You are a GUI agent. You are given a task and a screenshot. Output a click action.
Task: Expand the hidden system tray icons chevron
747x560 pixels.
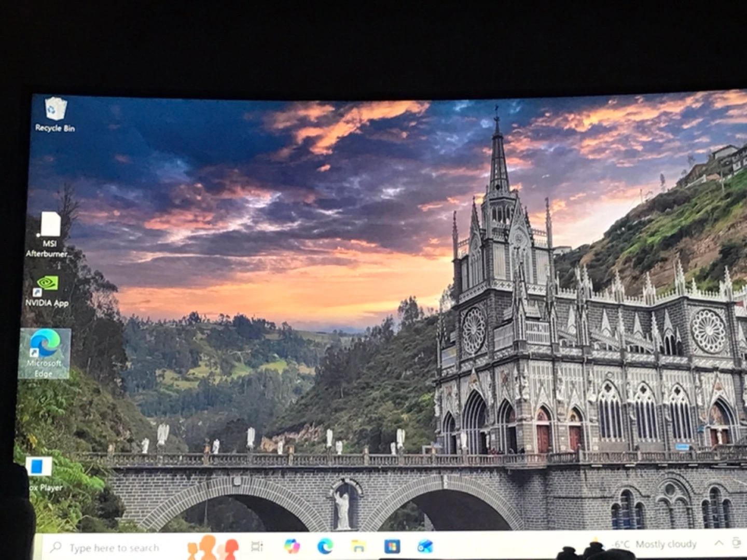tap(719, 543)
